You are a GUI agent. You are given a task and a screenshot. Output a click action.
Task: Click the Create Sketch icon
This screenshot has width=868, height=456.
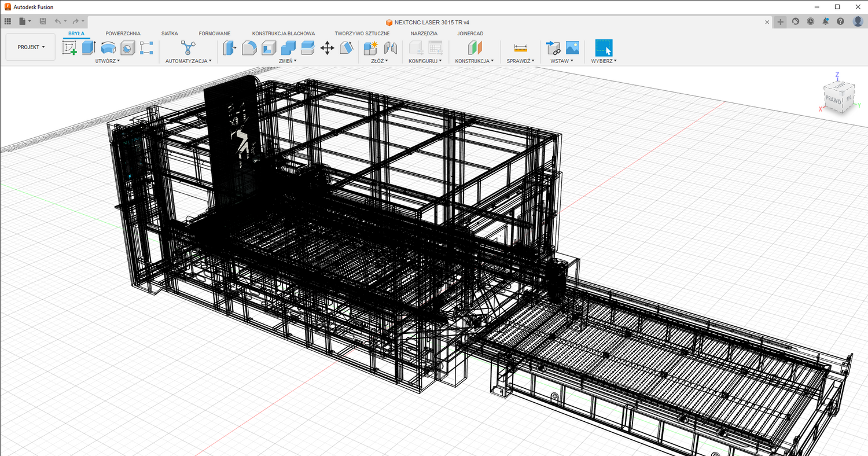click(69, 48)
